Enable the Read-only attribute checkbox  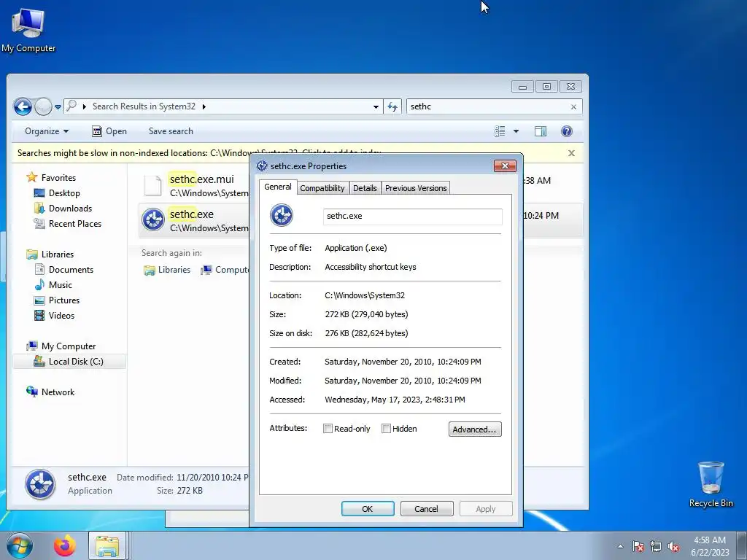328,429
